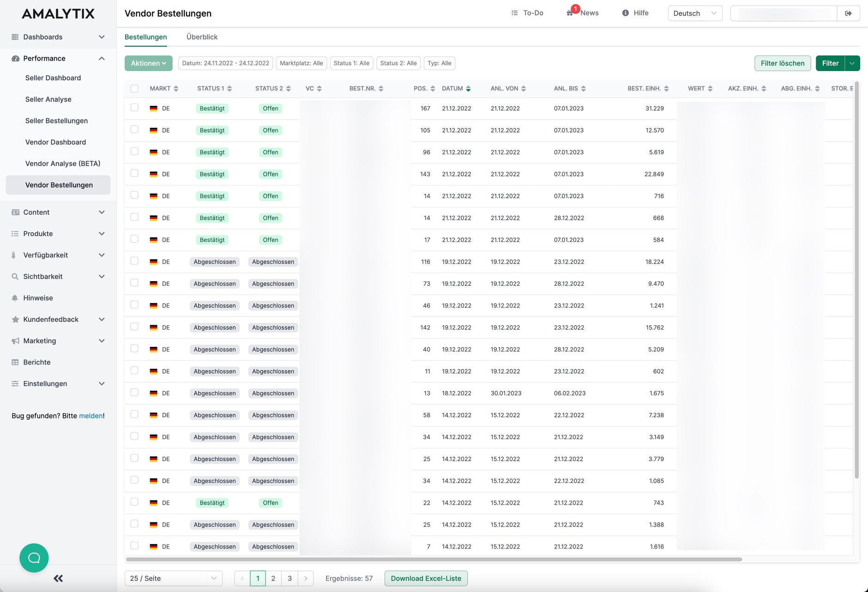Expand the Content menu chevron

click(x=102, y=212)
